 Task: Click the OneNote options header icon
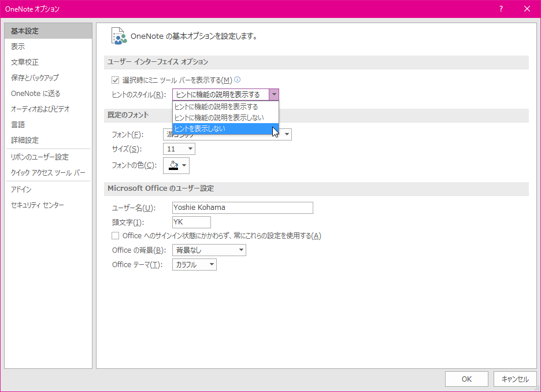point(118,36)
